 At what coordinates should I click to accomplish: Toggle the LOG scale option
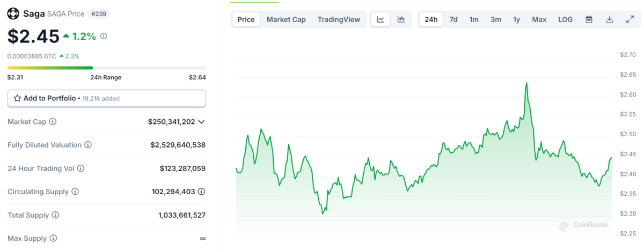[x=565, y=19]
